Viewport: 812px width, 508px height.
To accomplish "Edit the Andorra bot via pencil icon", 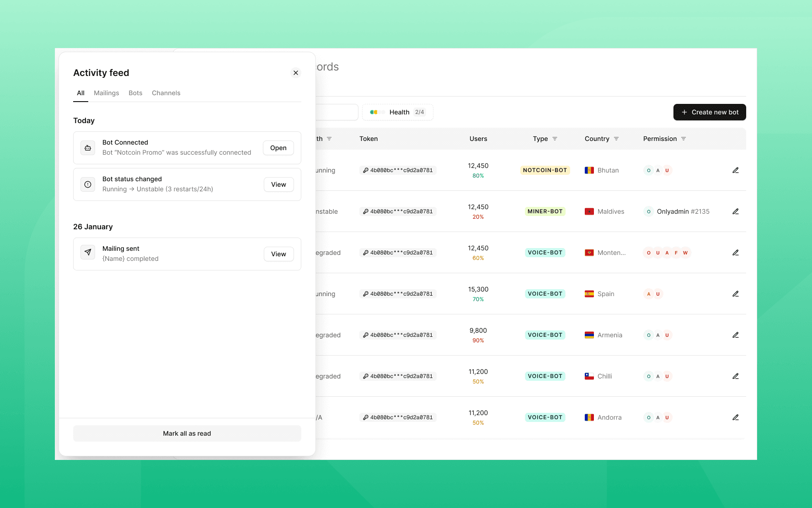I will point(735,417).
